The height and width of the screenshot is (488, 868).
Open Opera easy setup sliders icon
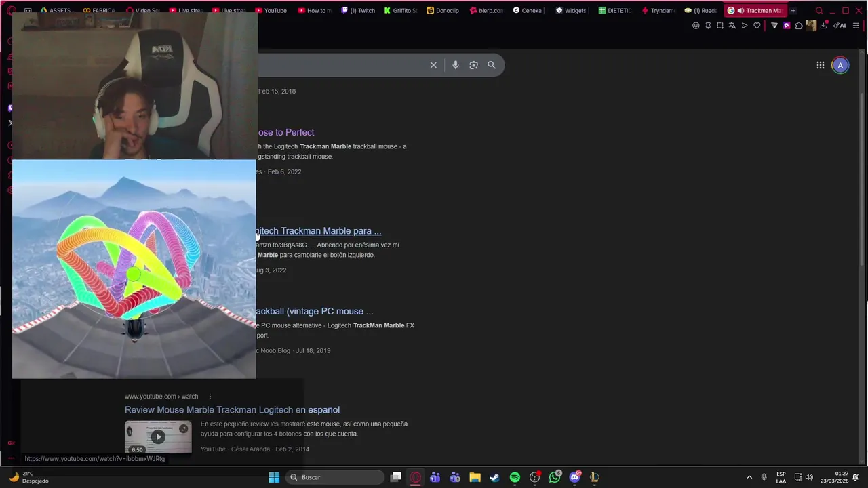coord(856,26)
